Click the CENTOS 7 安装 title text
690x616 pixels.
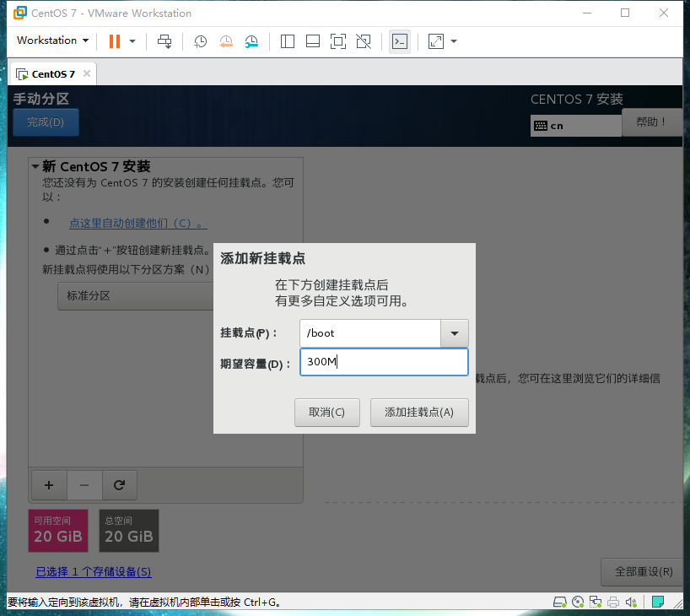(x=576, y=99)
